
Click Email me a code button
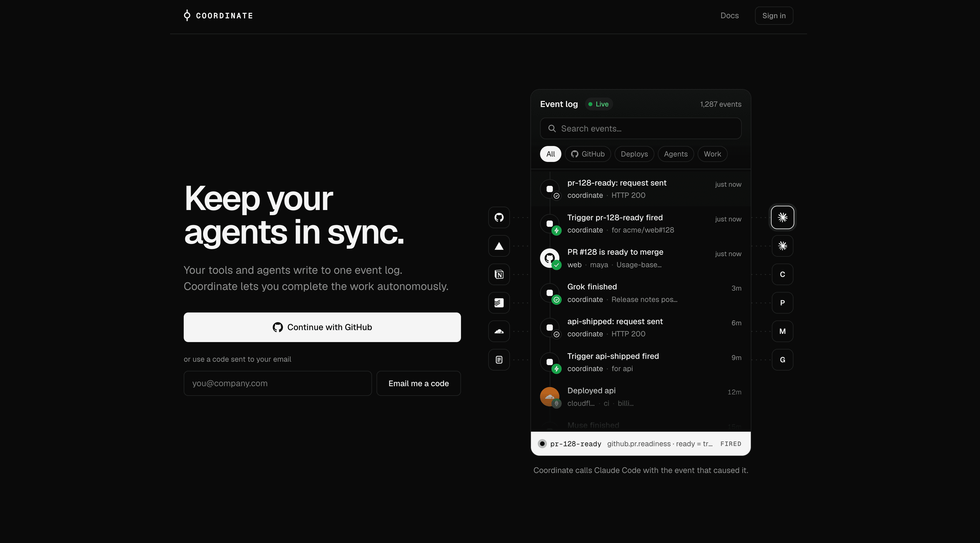(x=419, y=383)
